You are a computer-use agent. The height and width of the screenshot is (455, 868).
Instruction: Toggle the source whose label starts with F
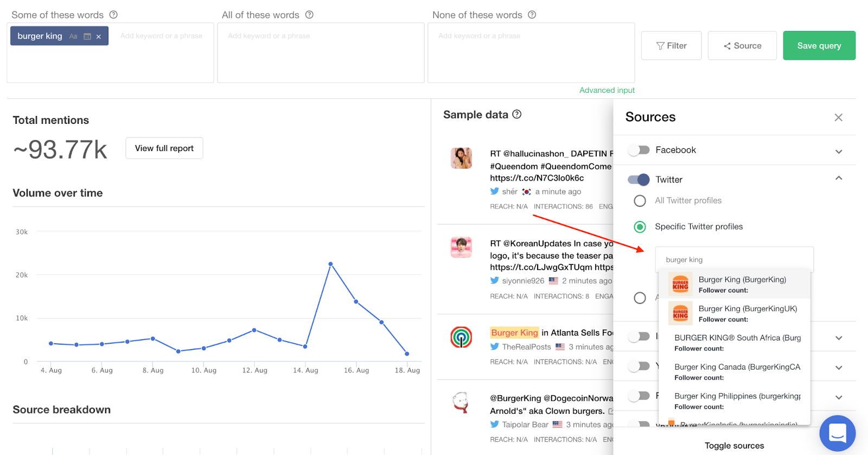point(639,396)
